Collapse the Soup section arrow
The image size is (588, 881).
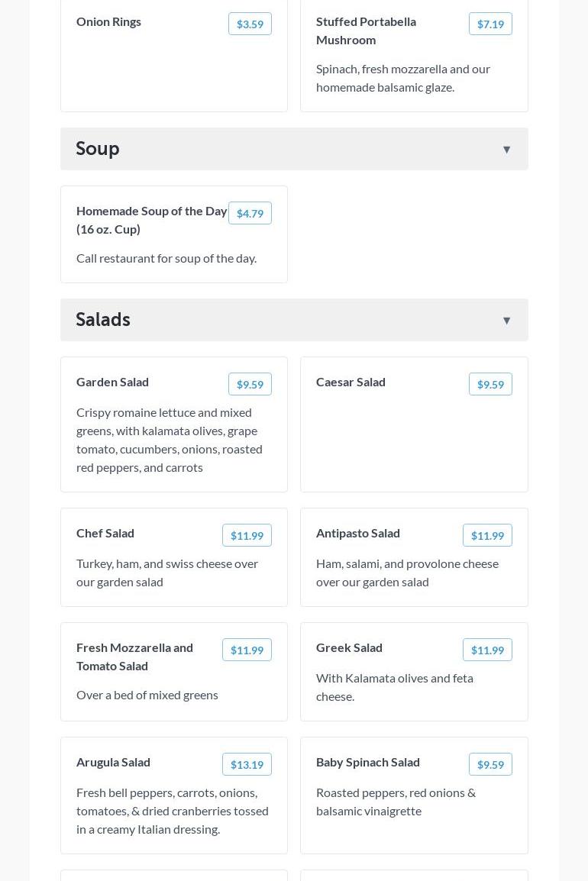coord(506,150)
